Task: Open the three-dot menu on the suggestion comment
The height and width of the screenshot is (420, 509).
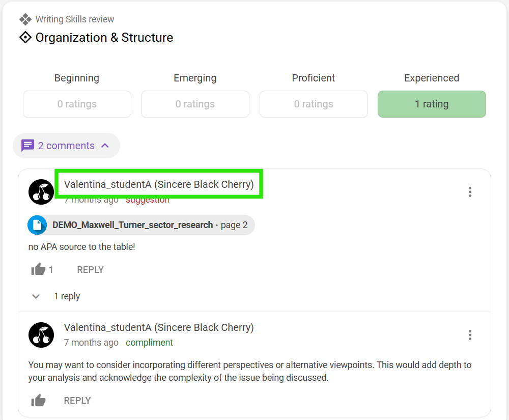Action: point(470,192)
